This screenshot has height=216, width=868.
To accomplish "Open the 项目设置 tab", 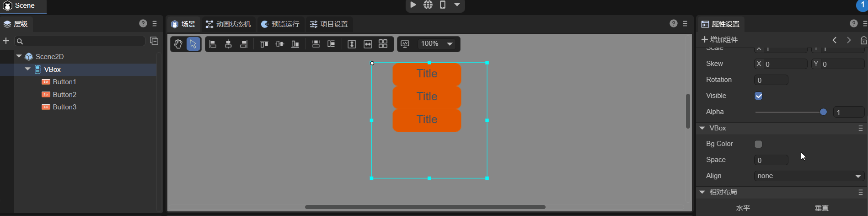I will 329,24.
